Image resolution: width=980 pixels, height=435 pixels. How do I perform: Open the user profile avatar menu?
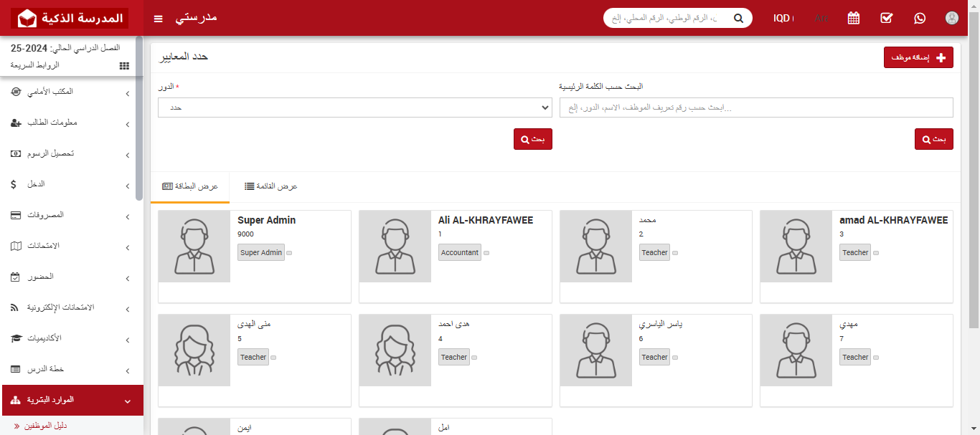952,18
